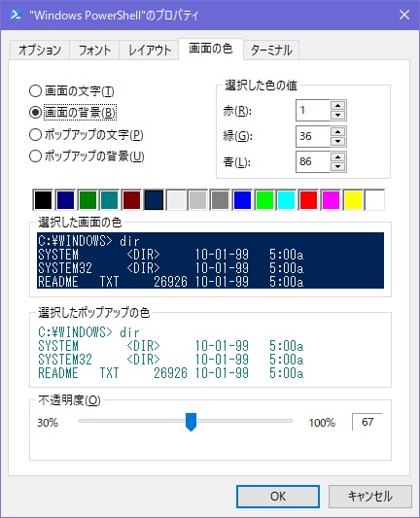Decrease the red (赤) value with down arrow

pyautogui.click(x=337, y=115)
